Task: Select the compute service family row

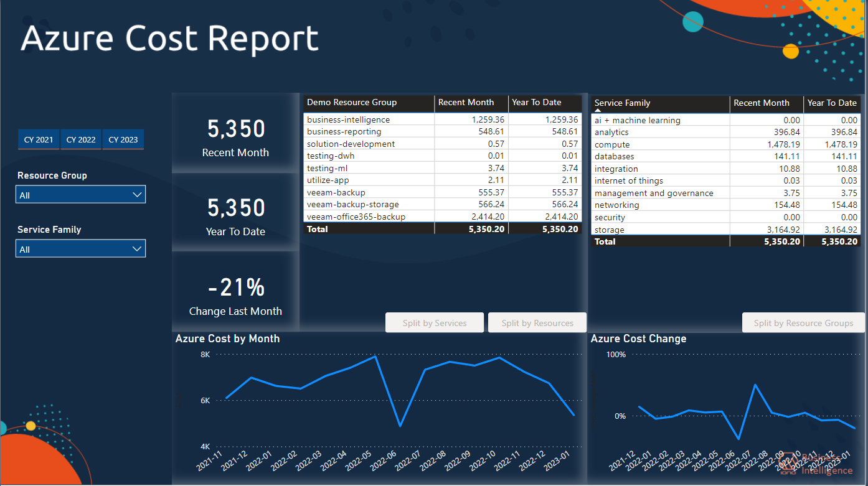Action: [725, 144]
